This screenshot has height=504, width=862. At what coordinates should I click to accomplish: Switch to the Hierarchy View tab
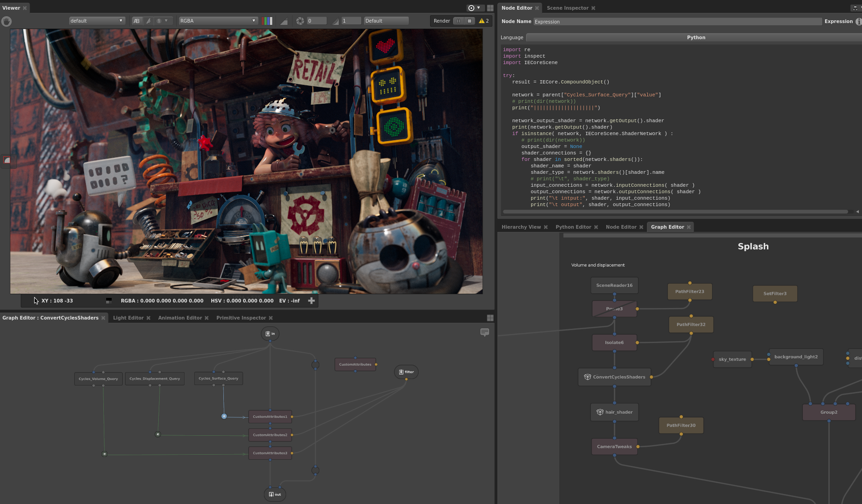coord(521,227)
